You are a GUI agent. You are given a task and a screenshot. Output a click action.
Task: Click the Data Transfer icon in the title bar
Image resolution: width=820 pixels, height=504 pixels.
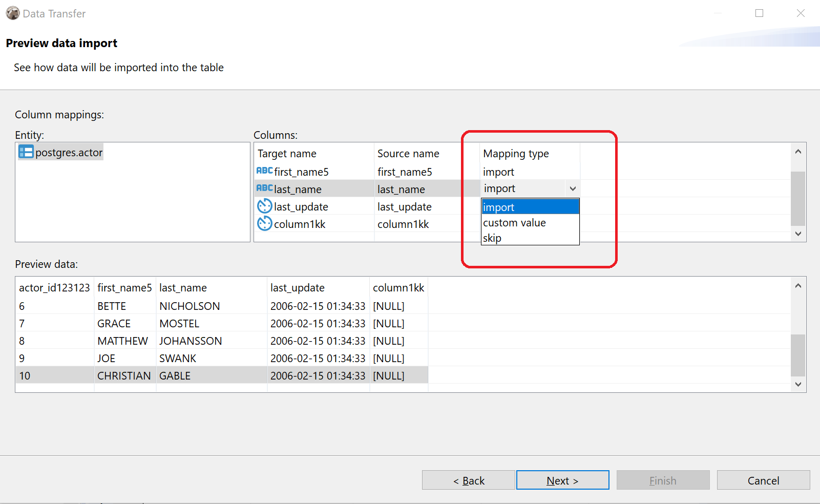[x=12, y=13]
